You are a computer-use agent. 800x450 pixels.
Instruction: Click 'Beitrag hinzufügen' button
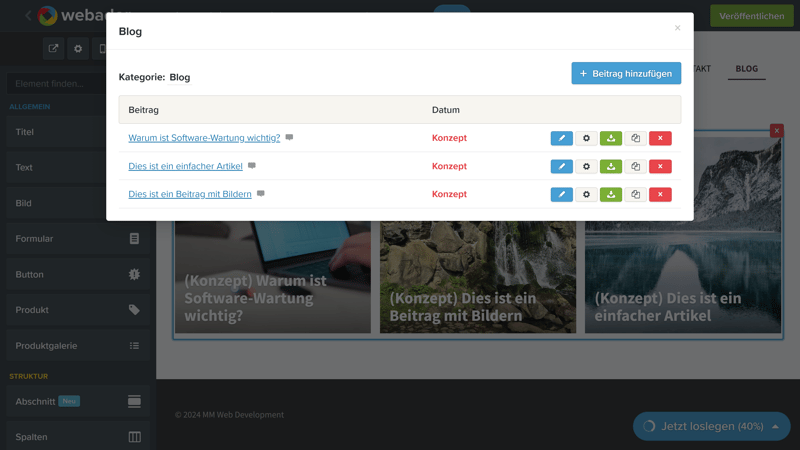click(626, 73)
